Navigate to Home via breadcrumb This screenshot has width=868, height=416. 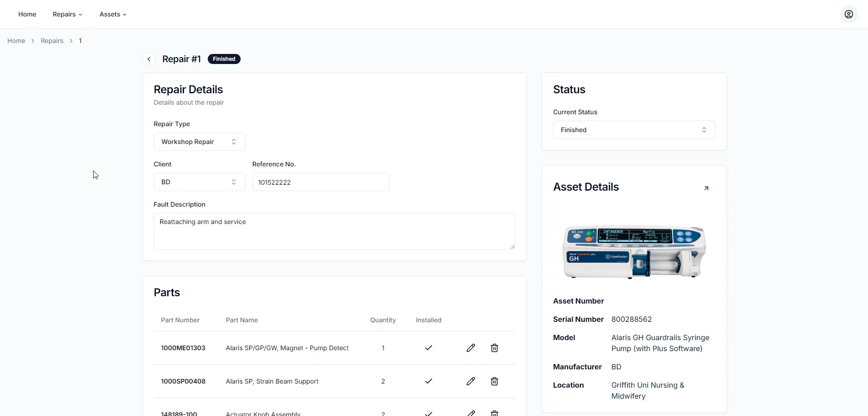[x=16, y=41]
